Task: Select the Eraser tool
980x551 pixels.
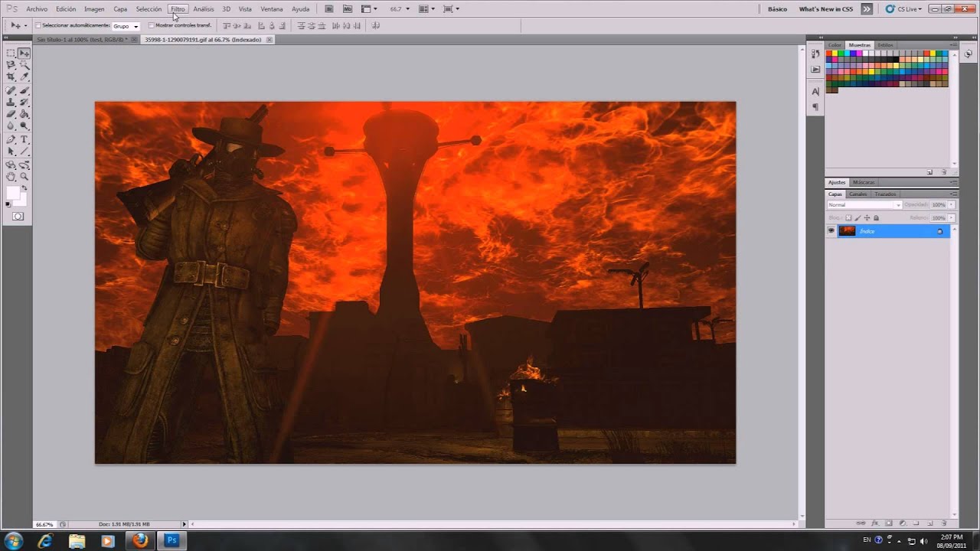Action: tap(11, 113)
